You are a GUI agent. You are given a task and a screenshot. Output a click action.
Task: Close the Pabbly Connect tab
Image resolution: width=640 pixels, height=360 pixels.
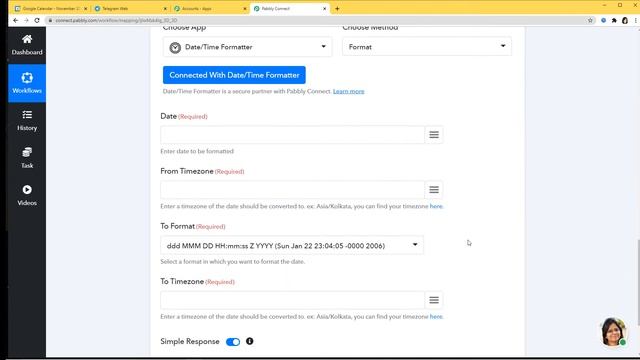click(324, 9)
